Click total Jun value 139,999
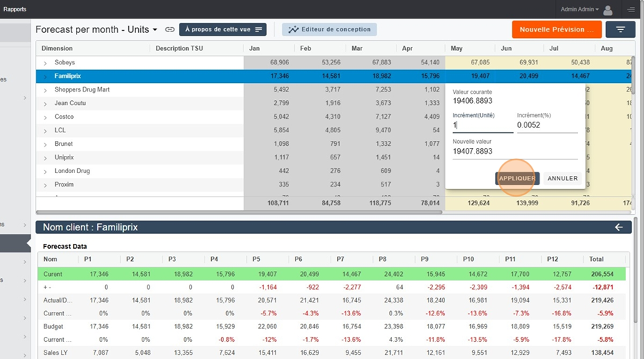This screenshot has width=644, height=359. point(527,203)
